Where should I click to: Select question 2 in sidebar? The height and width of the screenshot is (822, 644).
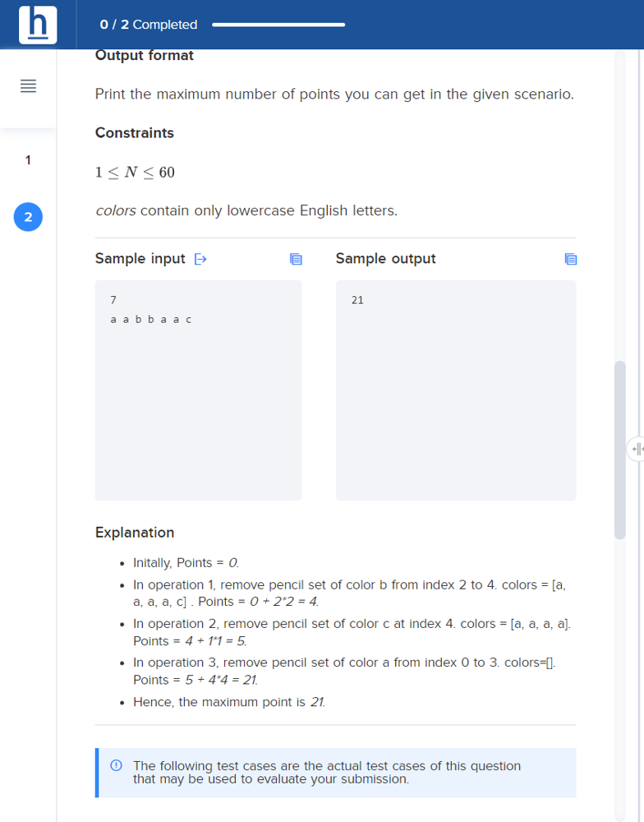[28, 217]
